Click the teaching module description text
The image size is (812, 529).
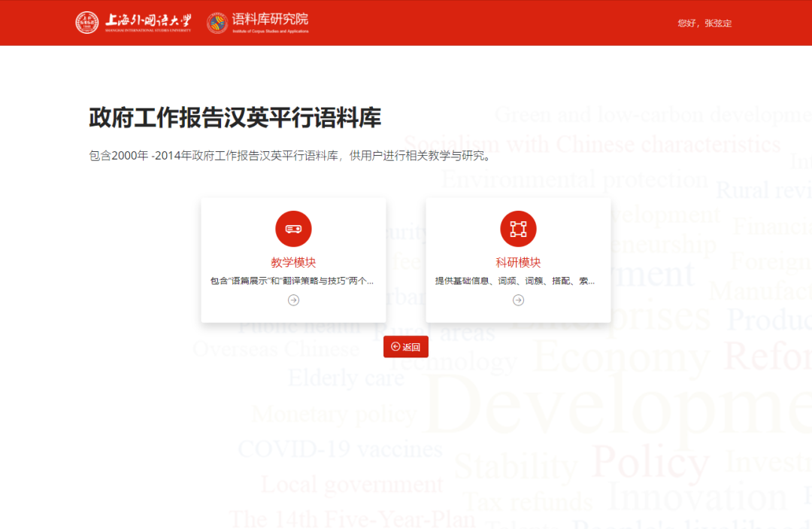[293, 278]
